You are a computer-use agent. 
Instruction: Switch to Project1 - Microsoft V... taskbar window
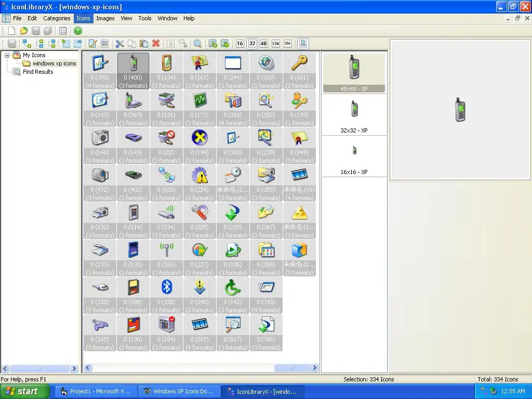tap(96, 392)
